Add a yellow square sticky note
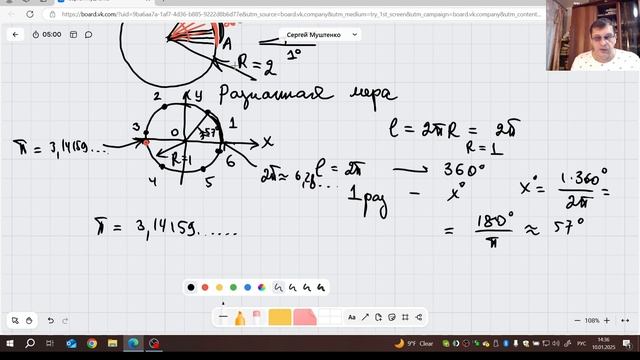The image size is (640, 360). click(280, 317)
